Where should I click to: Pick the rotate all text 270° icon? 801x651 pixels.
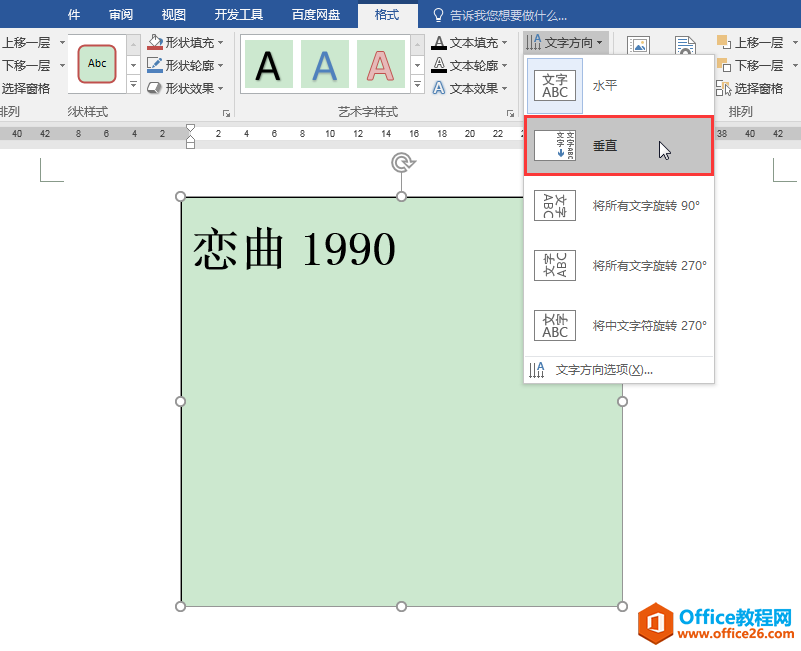coord(555,266)
